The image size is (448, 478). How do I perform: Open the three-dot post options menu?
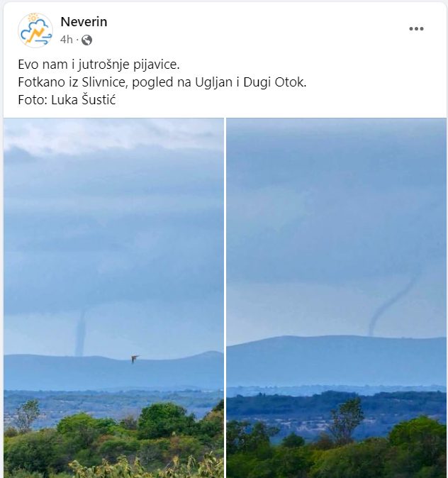(x=416, y=28)
